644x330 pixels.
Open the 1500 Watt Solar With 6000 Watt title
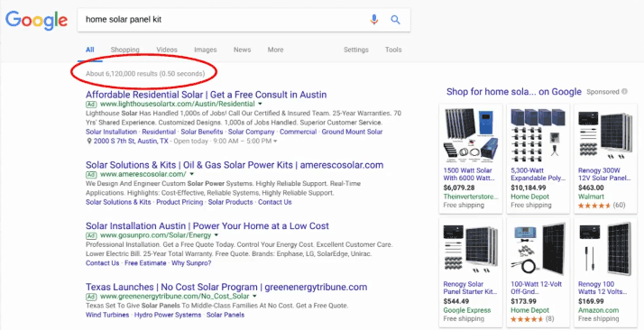[x=469, y=174]
